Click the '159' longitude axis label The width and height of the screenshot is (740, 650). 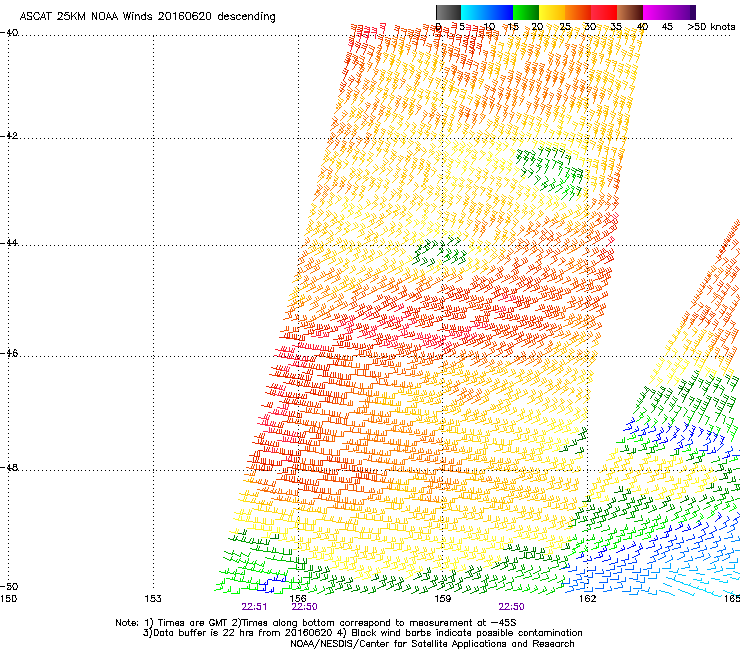click(x=442, y=599)
